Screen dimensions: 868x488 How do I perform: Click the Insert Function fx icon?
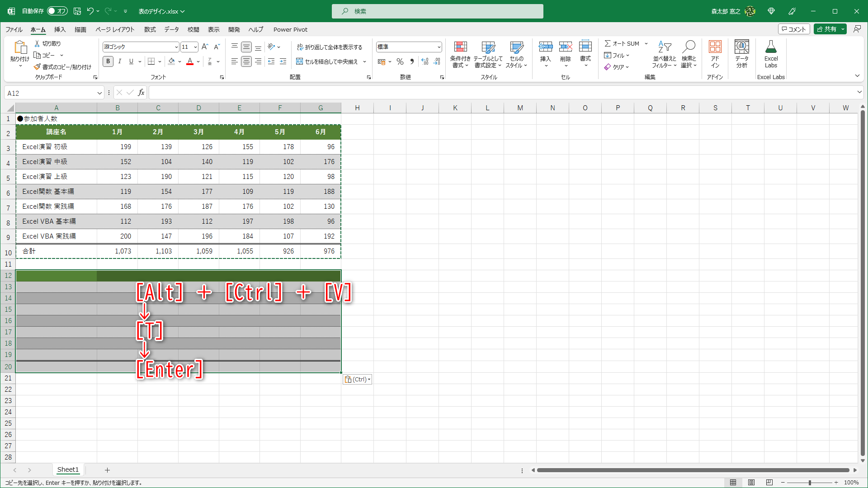141,93
